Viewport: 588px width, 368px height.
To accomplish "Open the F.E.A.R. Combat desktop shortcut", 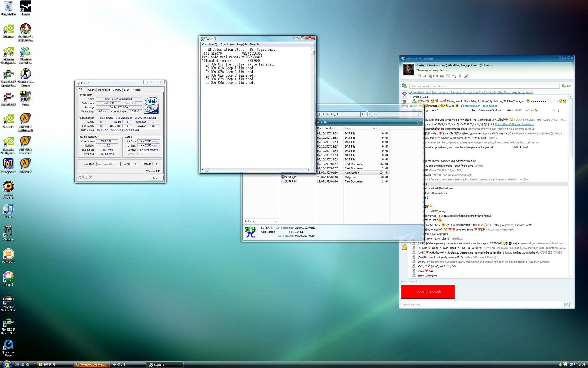I will pyautogui.click(x=8, y=190).
